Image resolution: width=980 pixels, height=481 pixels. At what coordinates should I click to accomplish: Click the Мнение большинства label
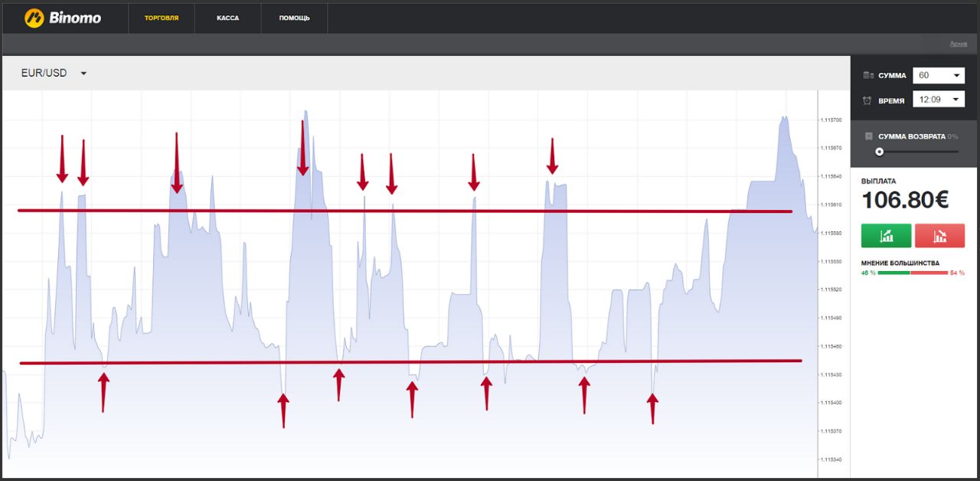click(x=900, y=263)
